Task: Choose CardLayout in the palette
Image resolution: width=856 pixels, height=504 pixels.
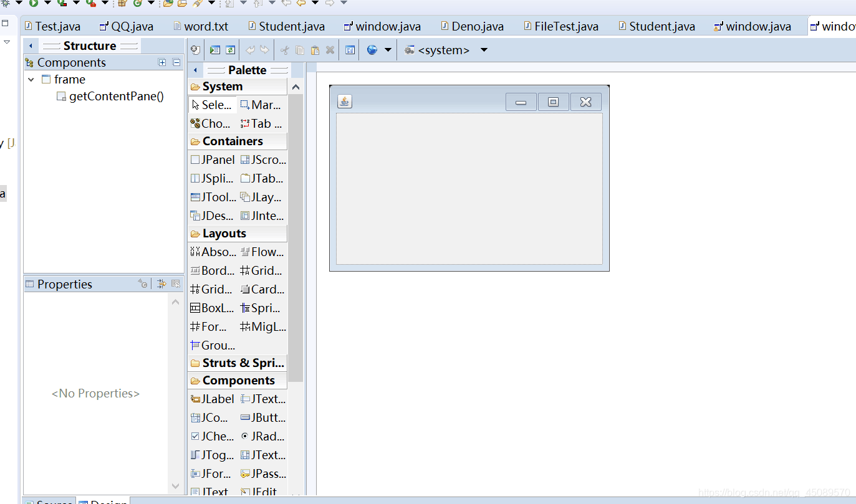Action: pos(262,289)
